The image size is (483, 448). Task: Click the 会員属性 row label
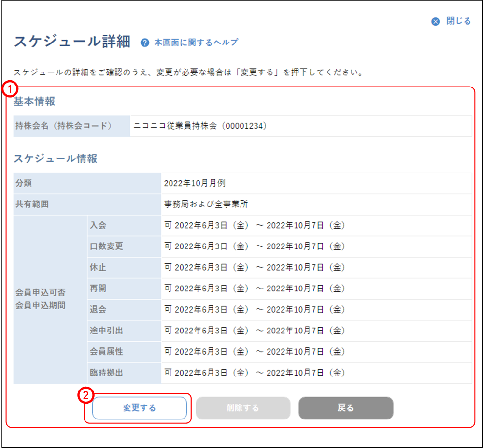click(x=107, y=352)
